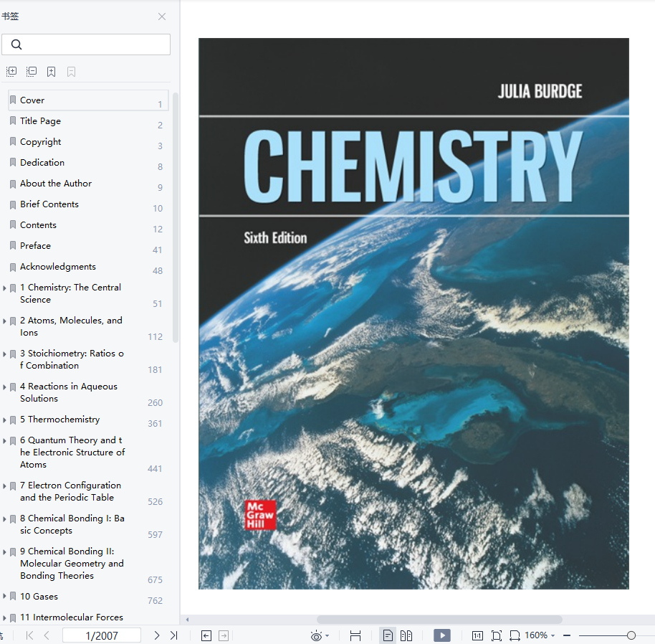Set actual size 1:1 zoom

477,636
